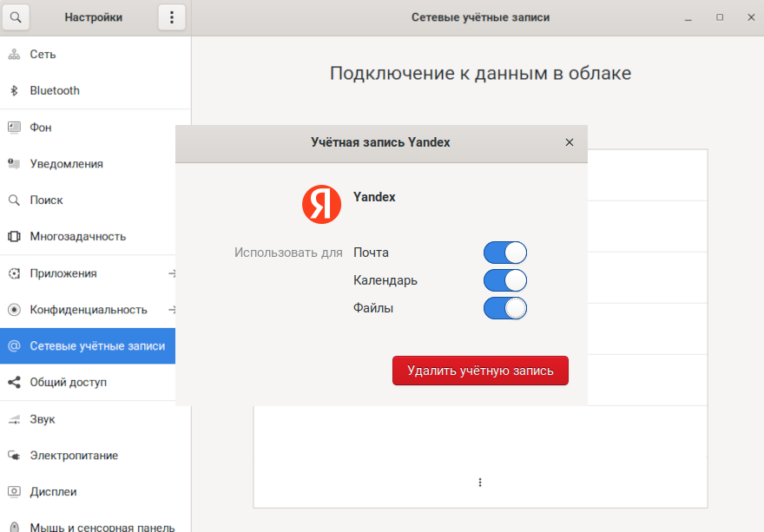The width and height of the screenshot is (764, 532).
Task: Open the Settings three-dot menu
Action: [171, 17]
